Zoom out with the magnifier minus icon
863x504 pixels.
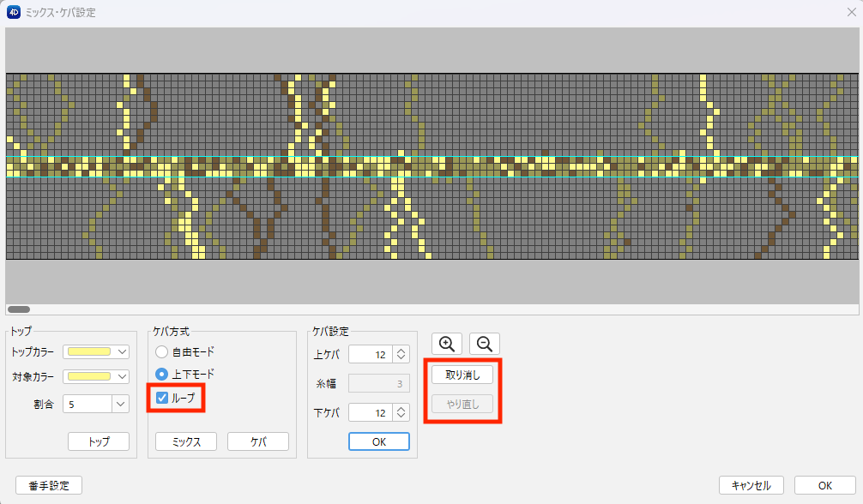pos(485,344)
